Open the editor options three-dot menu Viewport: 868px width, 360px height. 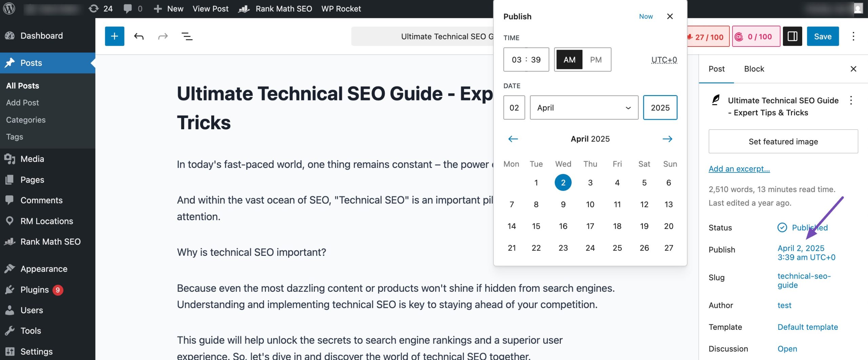854,36
